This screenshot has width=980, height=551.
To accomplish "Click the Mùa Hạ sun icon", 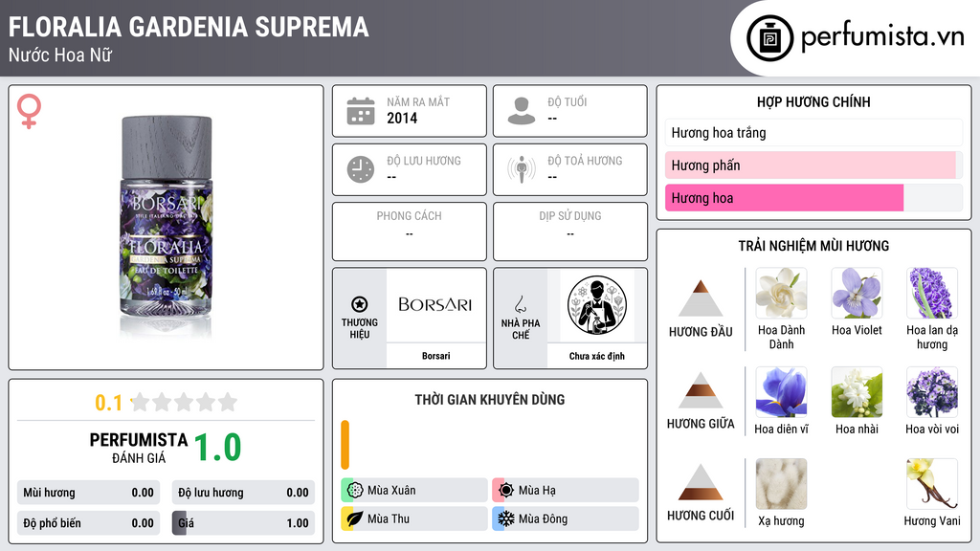I will [506, 490].
